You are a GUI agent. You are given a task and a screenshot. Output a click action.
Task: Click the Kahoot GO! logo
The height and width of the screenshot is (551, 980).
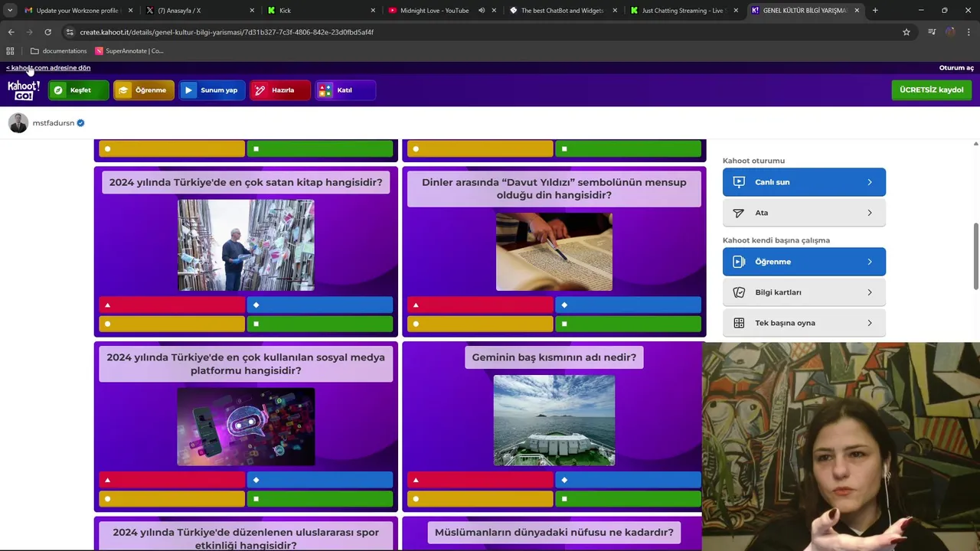pyautogui.click(x=23, y=90)
